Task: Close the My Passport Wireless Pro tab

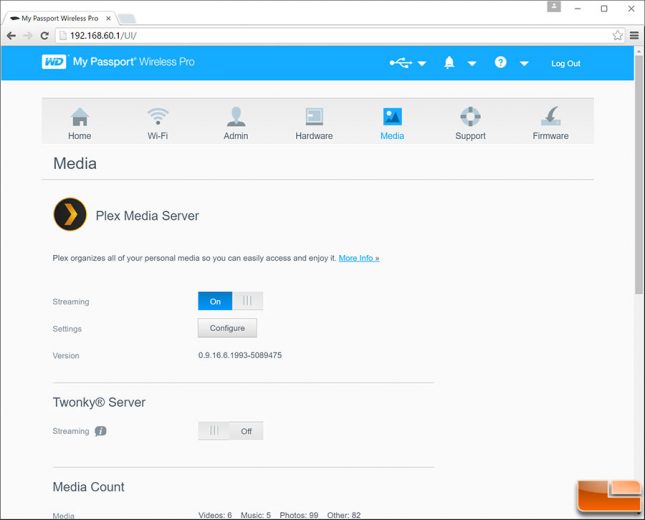Action: (108, 19)
